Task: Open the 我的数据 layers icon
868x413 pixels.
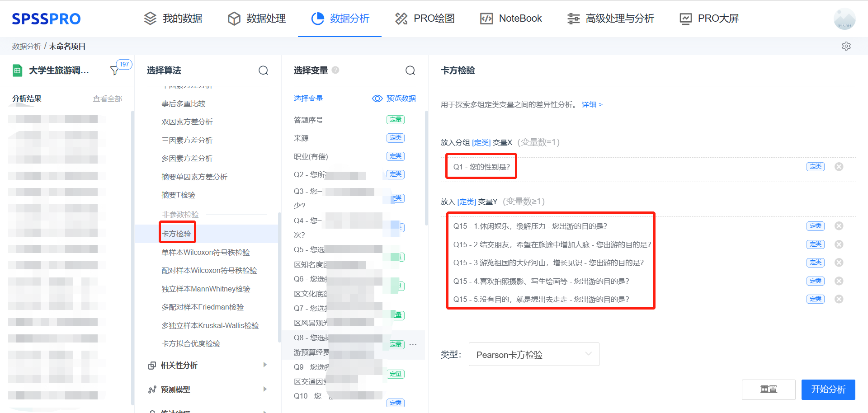Action: pyautogui.click(x=150, y=19)
